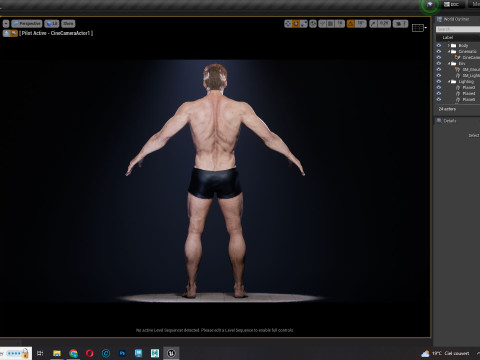Select the translate (move) transform tool

point(288,24)
